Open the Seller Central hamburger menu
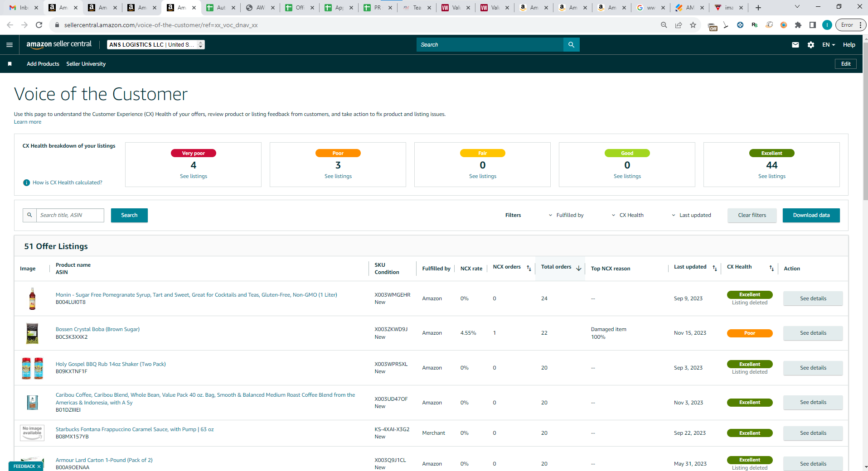This screenshot has height=471, width=868. coord(10,45)
